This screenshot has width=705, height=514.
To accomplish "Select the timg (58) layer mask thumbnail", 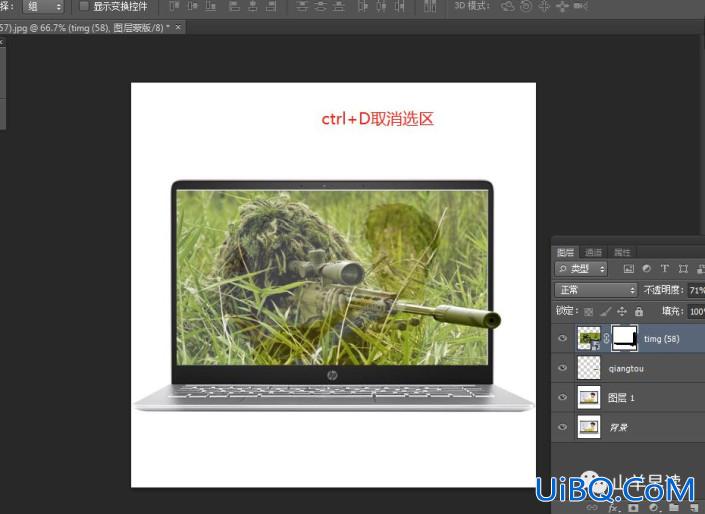I will 624,339.
